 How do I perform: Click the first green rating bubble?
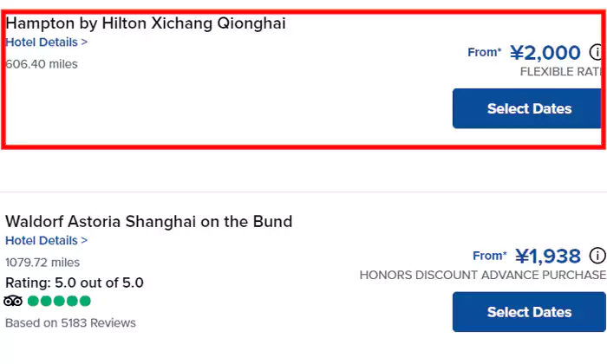pyautogui.click(x=34, y=301)
